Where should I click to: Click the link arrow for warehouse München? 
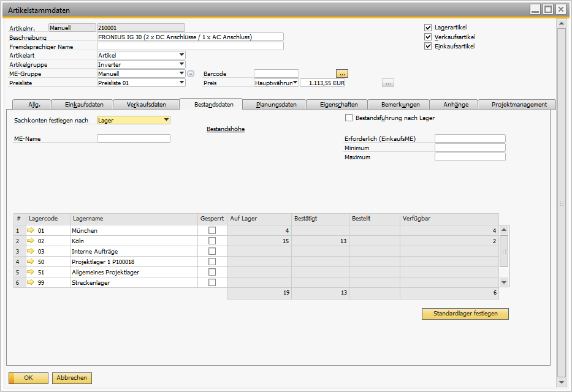coord(31,231)
